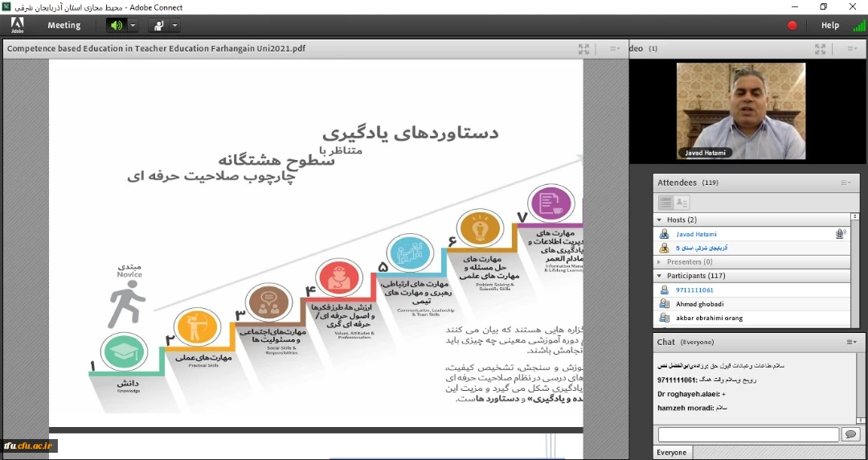
Task: Raise hand using the status icon
Action: click(159, 25)
